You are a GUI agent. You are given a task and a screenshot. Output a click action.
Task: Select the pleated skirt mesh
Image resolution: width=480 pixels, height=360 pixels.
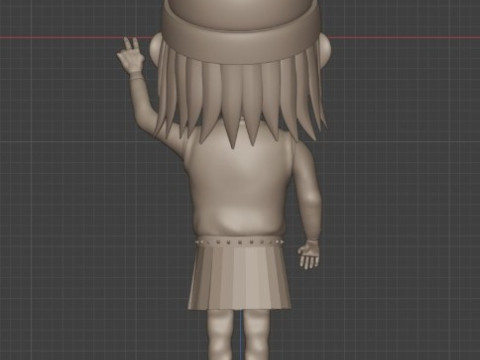pos(239,278)
